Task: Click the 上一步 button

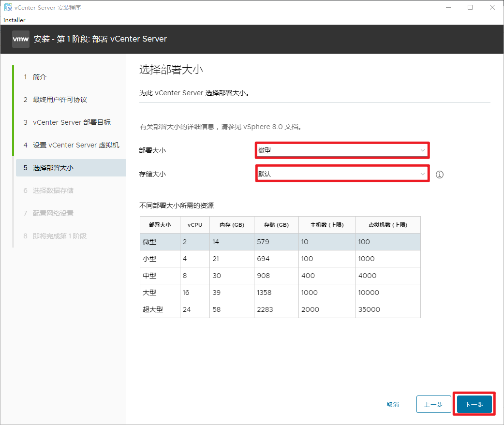Action: coord(433,404)
